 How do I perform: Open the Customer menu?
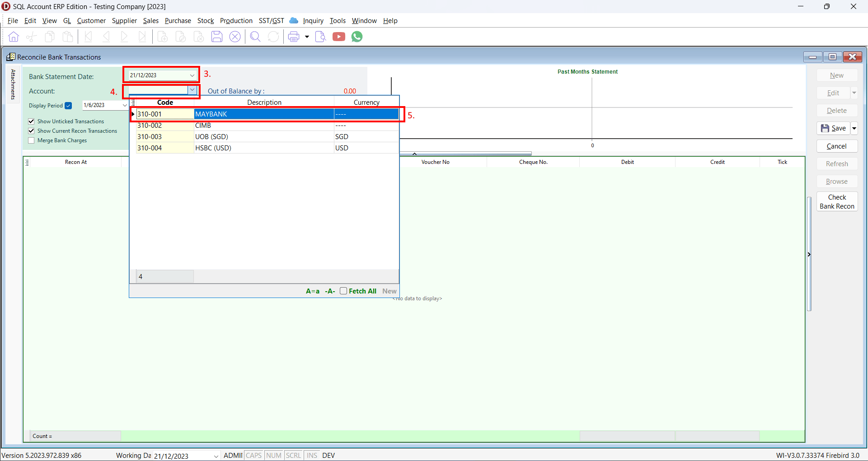pyautogui.click(x=91, y=21)
